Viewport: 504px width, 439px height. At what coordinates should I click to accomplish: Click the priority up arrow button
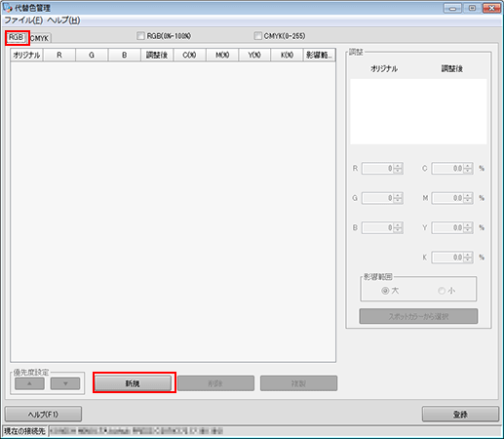(x=29, y=383)
